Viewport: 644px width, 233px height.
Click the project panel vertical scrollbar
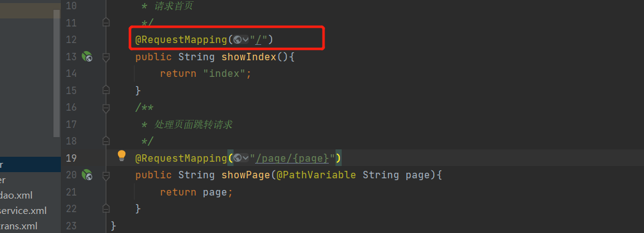[57, 73]
